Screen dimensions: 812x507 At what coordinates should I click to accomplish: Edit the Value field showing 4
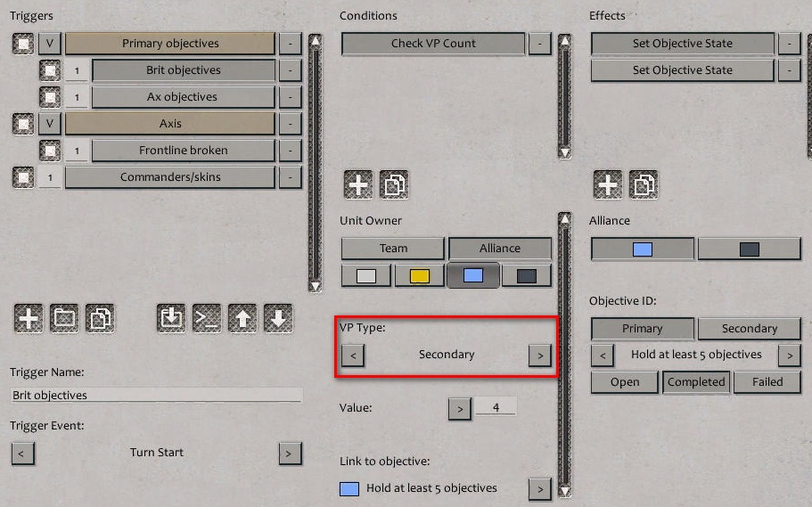[x=496, y=407]
